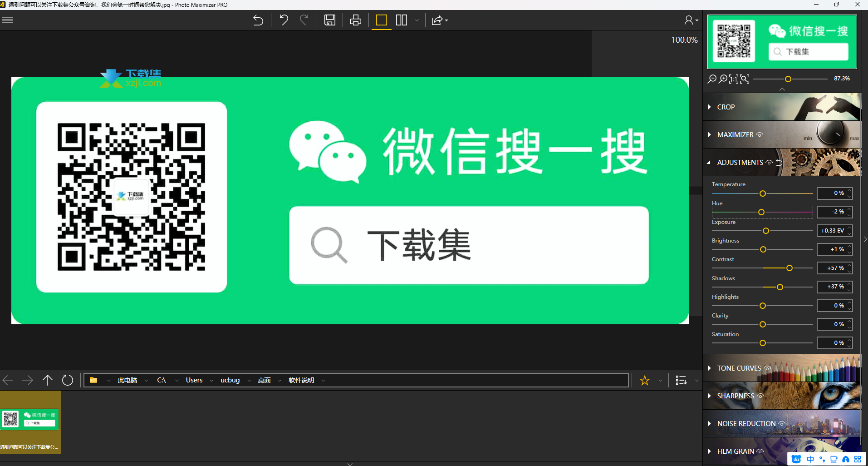Select ucbug in the path bar
This screenshot has width=868, height=466.
click(230, 380)
